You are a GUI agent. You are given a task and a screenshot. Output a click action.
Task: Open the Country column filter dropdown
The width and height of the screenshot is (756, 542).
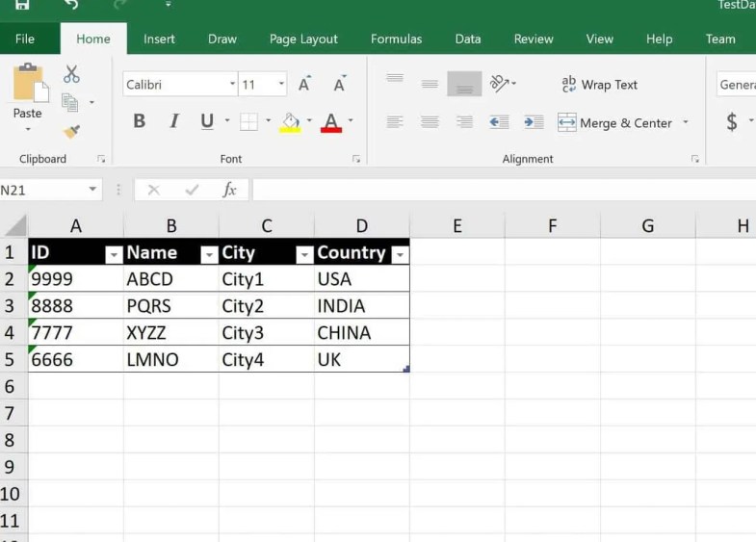401,255
